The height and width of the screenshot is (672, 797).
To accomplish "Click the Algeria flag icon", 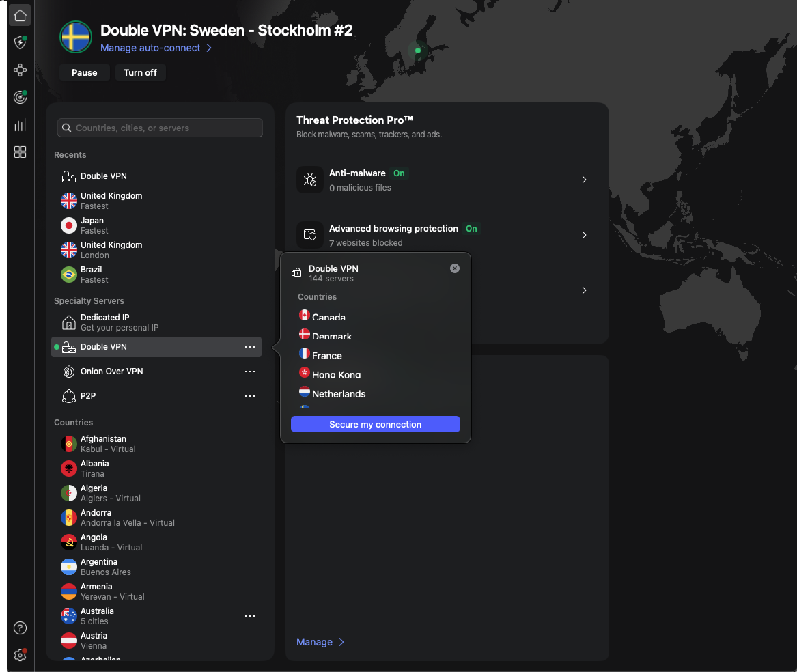I will (68, 493).
